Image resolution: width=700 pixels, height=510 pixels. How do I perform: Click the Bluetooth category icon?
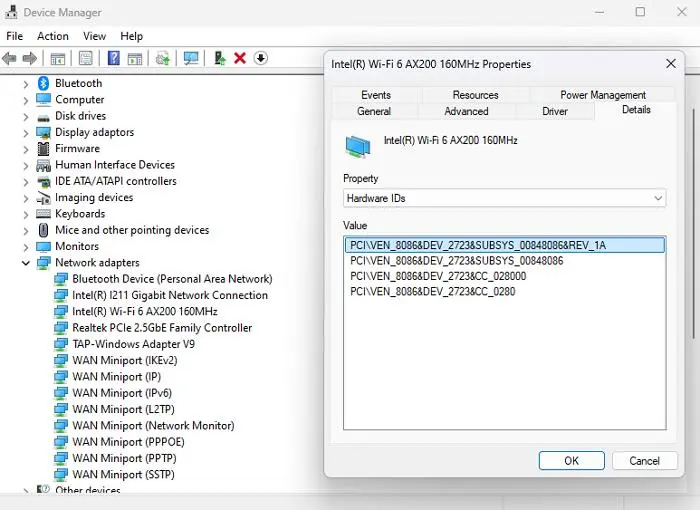[43, 83]
